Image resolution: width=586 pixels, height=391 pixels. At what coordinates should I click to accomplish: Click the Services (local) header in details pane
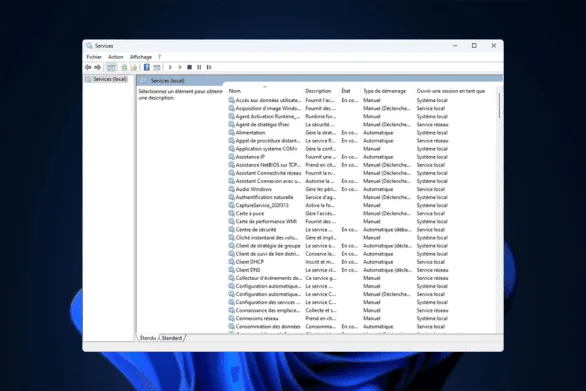pos(167,81)
